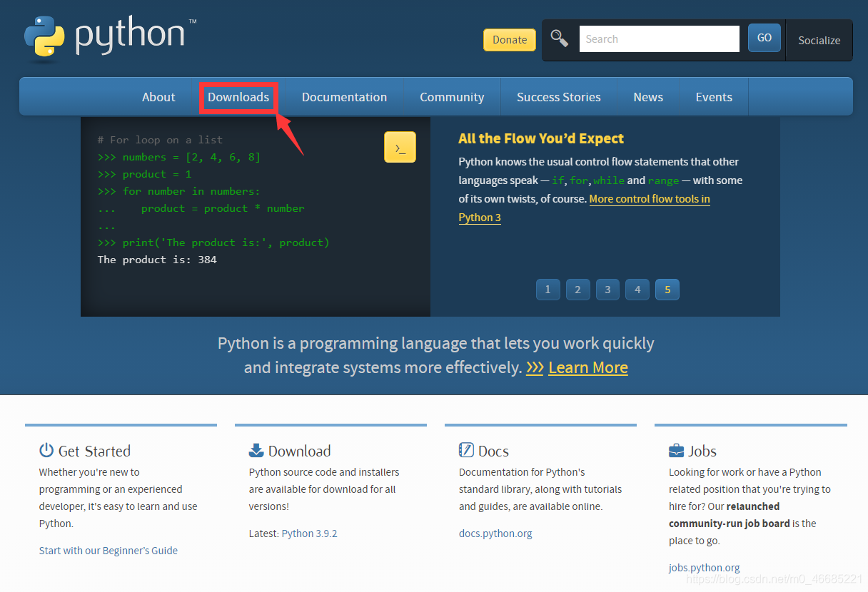Viewport: 868px width, 592px height.
Task: Visit docs.python.org link
Action: click(x=495, y=534)
